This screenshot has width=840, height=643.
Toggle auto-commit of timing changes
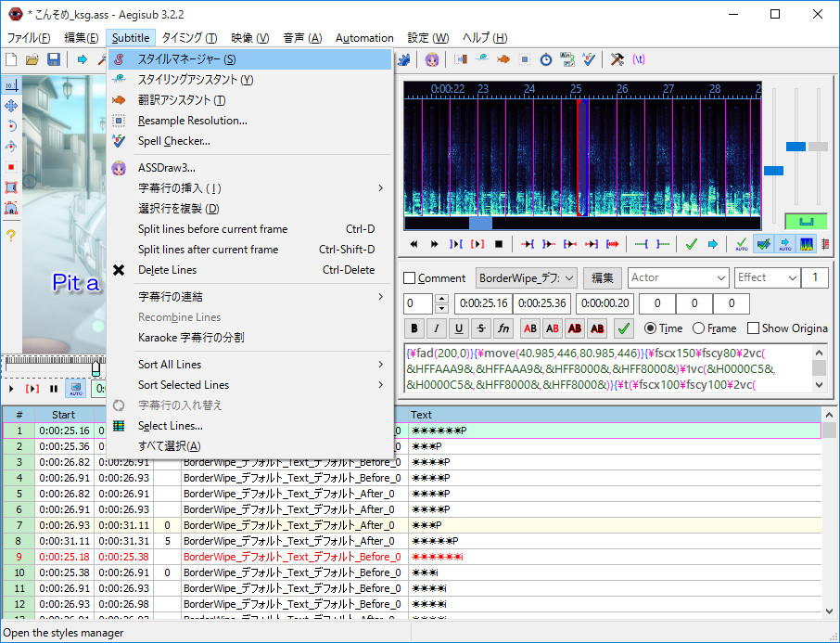pos(742,245)
